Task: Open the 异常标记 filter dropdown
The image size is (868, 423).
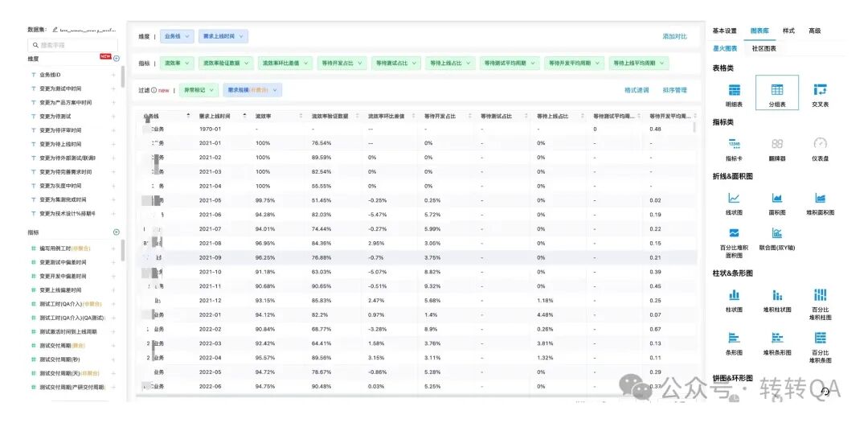Action: [x=199, y=90]
